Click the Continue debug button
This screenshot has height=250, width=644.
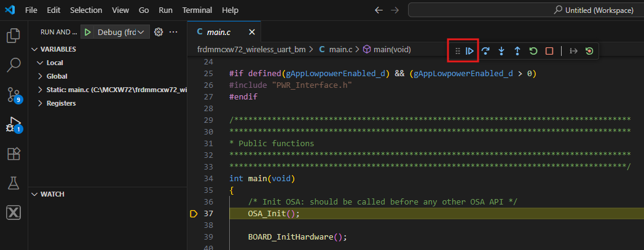[470, 51]
